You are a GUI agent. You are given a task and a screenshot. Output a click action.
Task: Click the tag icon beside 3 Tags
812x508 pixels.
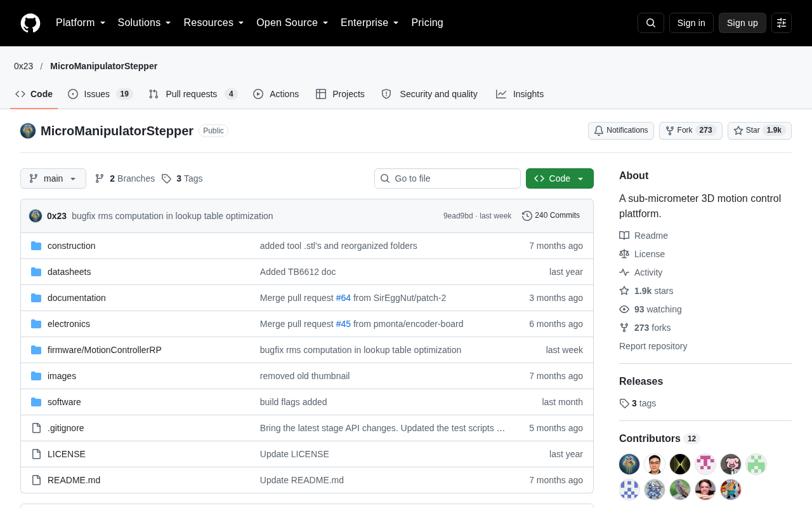166,178
